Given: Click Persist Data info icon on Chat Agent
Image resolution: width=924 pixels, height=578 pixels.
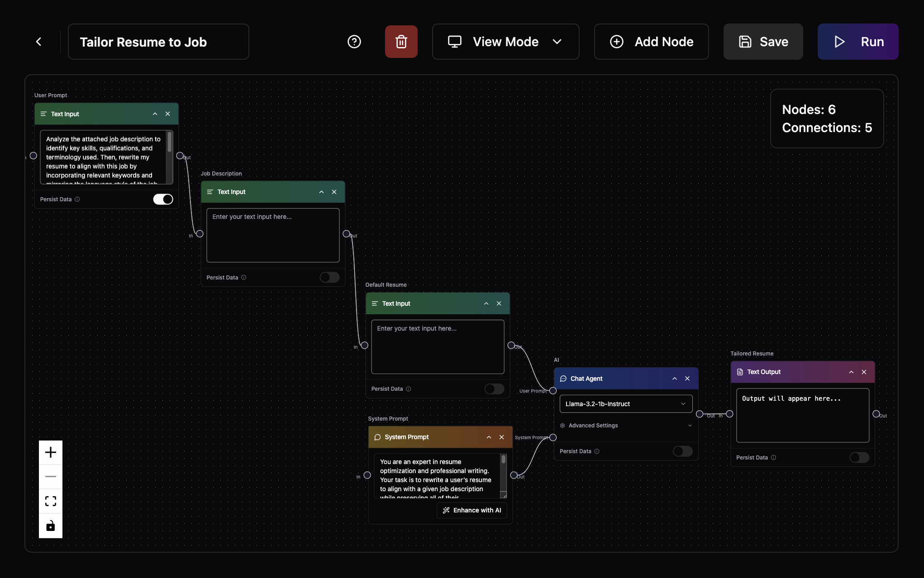Looking at the screenshot, I should click(597, 451).
